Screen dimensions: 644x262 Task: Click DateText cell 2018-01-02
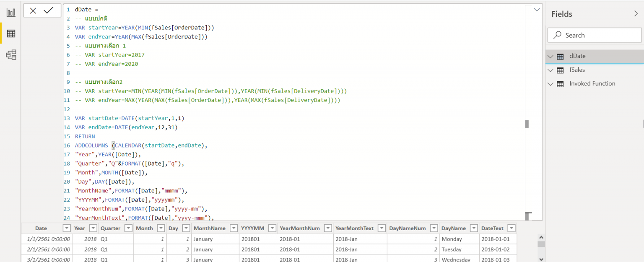pos(498,249)
